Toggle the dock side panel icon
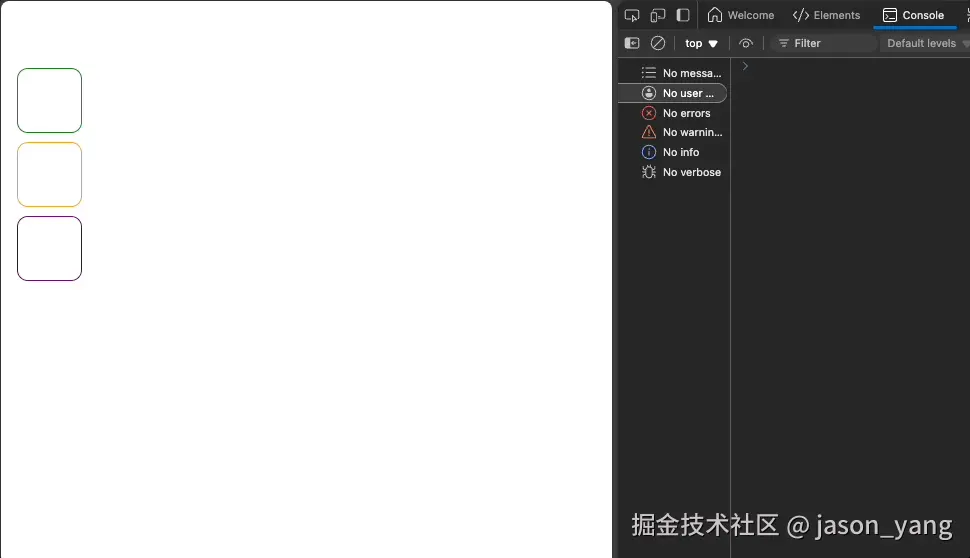Image resolution: width=970 pixels, height=558 pixels. 683,15
